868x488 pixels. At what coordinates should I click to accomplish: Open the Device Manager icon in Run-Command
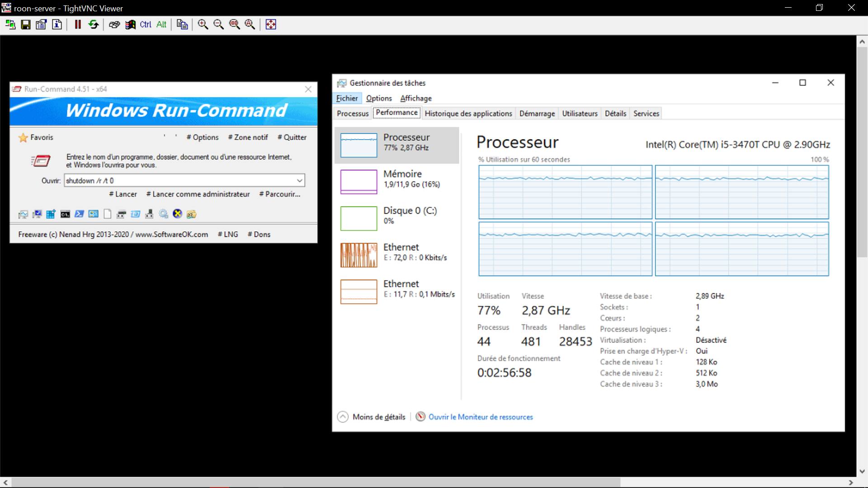point(149,214)
